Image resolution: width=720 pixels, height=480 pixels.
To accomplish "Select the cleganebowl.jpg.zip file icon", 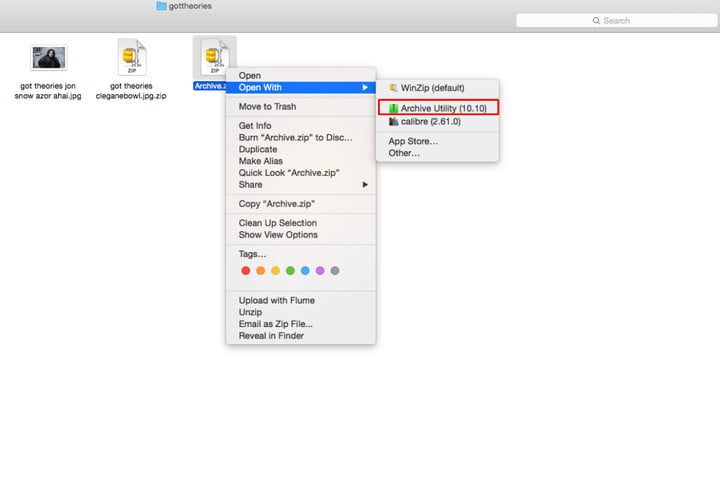I will click(132, 57).
